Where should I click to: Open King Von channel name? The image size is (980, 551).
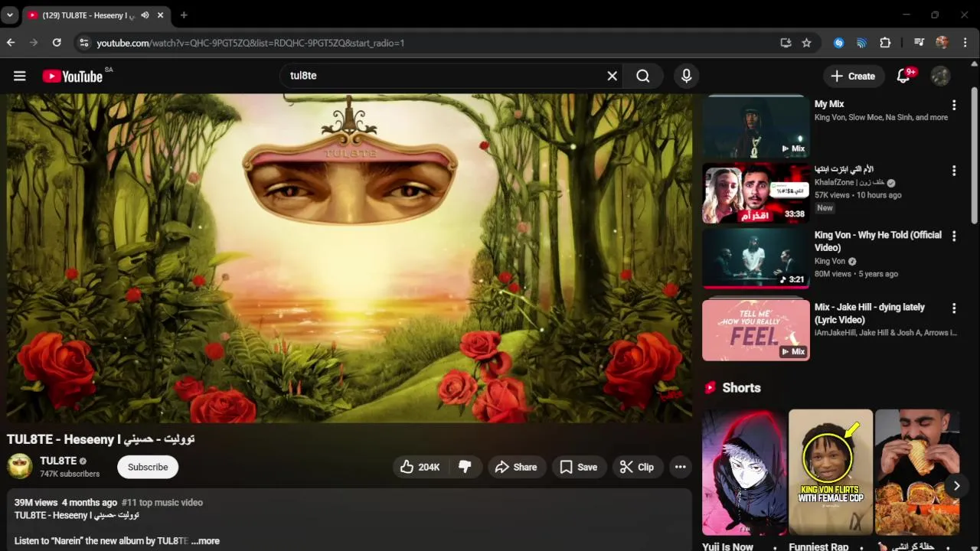830,261
